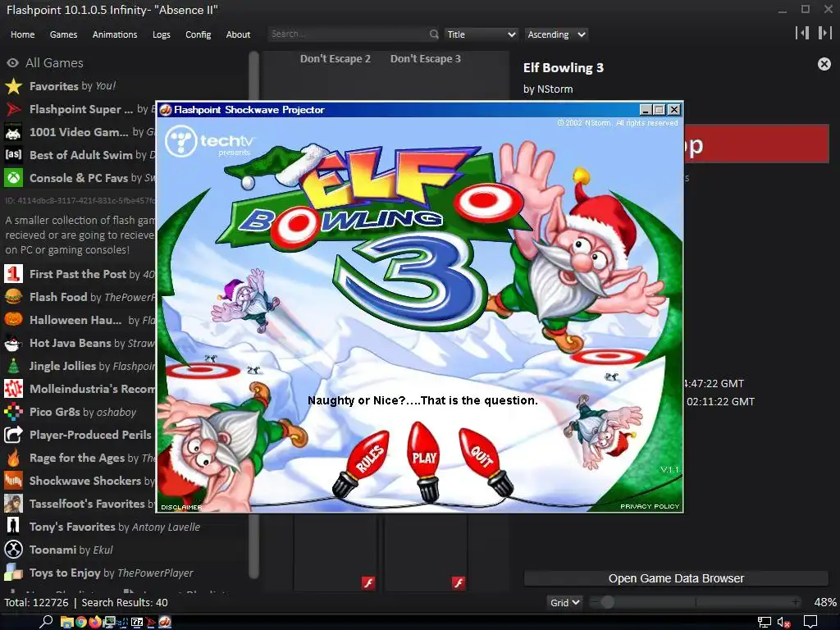Viewport: 840px width, 630px height.
Task: Click the Total: 122726 status text
Action: click(x=36, y=603)
